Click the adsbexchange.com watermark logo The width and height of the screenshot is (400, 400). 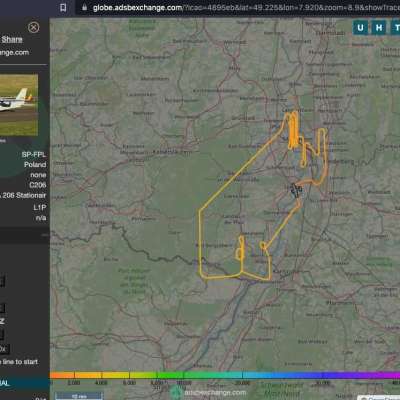click(209, 392)
